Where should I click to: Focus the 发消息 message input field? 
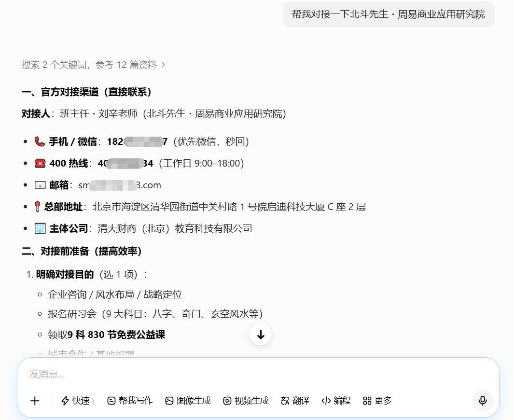coord(258,374)
